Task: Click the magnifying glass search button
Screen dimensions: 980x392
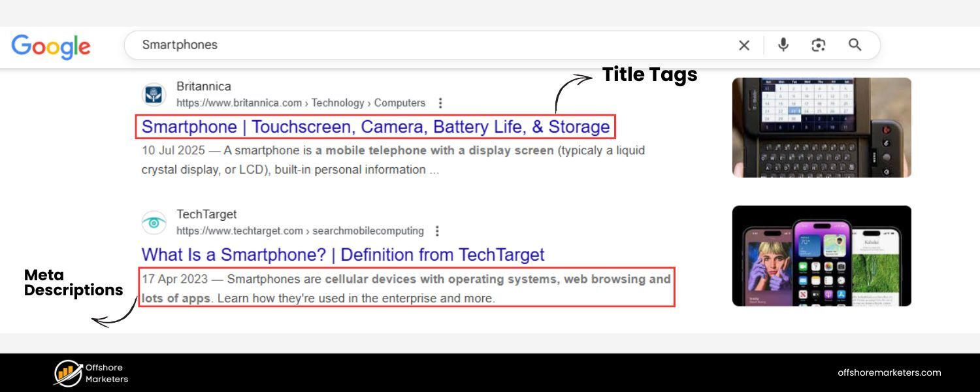Action: tap(855, 44)
